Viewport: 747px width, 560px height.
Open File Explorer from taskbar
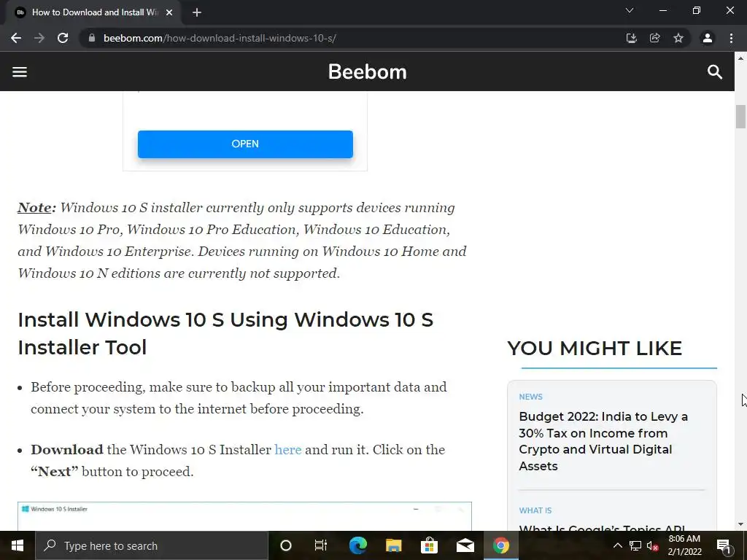coord(393,545)
